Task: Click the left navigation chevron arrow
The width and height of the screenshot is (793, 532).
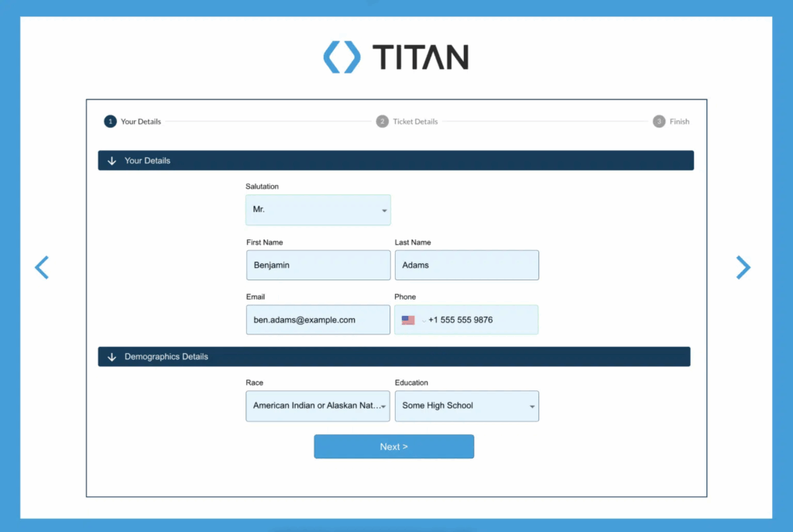Action: [x=42, y=267]
